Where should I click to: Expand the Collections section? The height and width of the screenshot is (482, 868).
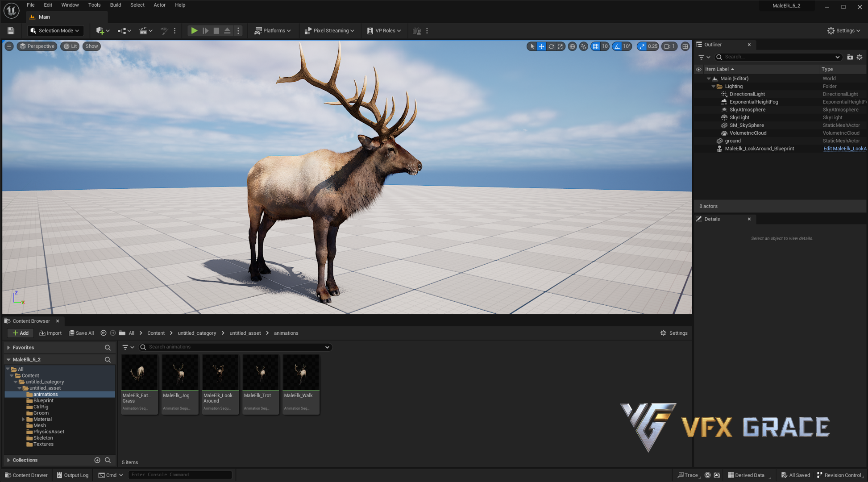tap(8, 460)
